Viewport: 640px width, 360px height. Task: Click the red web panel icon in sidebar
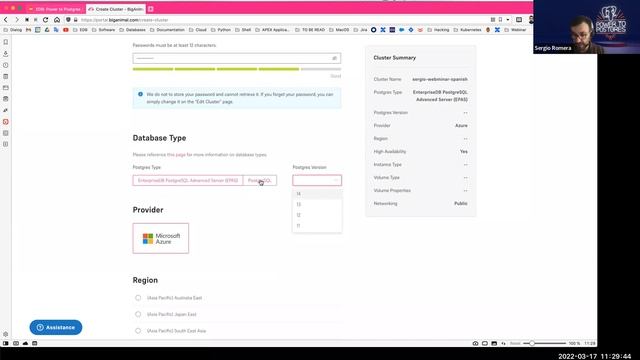point(6,122)
